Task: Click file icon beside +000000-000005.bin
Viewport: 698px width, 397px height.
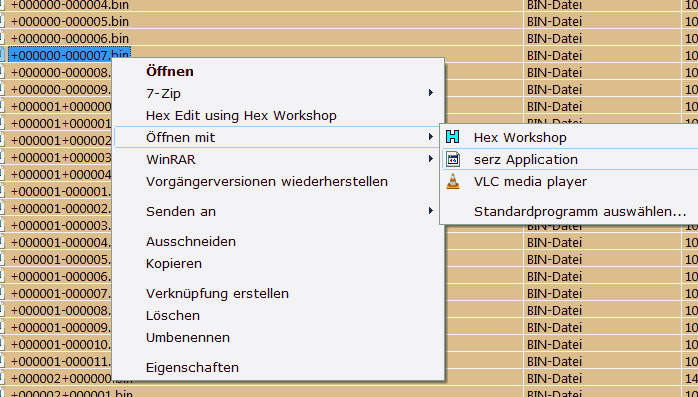Action: pyautogui.click(x=2, y=21)
